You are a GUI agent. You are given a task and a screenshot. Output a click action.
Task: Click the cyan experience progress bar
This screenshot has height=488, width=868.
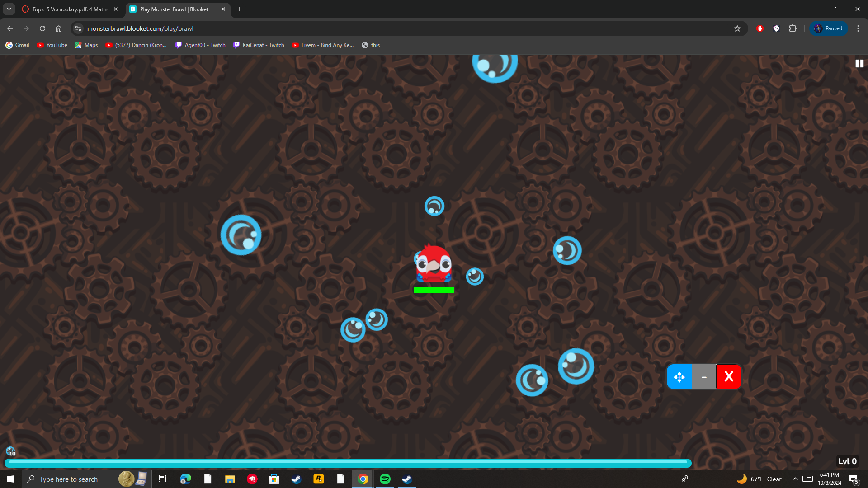pyautogui.click(x=347, y=462)
